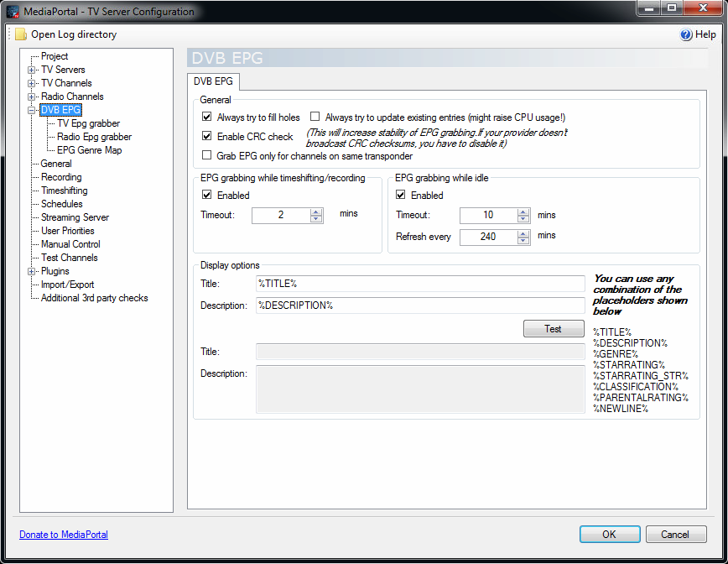The width and height of the screenshot is (728, 564).
Task: Expand the TV Servers tree node
Action: click(x=32, y=70)
